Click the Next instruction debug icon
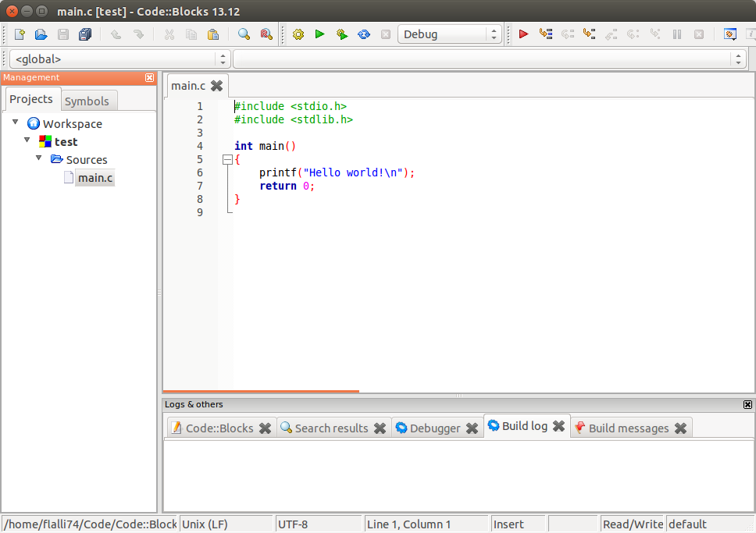756x533 pixels. (x=633, y=34)
